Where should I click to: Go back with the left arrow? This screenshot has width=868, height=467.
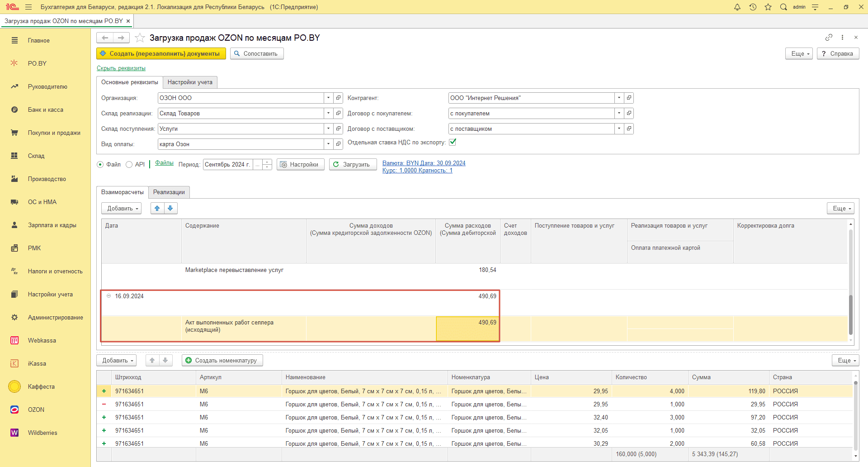pyautogui.click(x=105, y=38)
